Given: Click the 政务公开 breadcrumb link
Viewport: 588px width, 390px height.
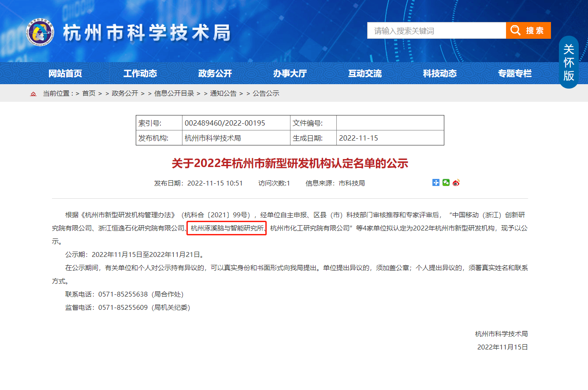Looking at the screenshot, I should (x=125, y=93).
